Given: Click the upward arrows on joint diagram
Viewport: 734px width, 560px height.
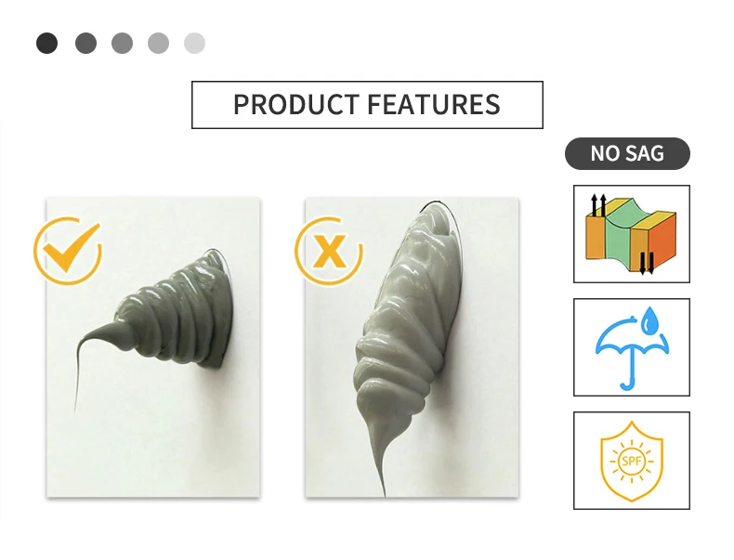Looking at the screenshot, I should [x=598, y=205].
